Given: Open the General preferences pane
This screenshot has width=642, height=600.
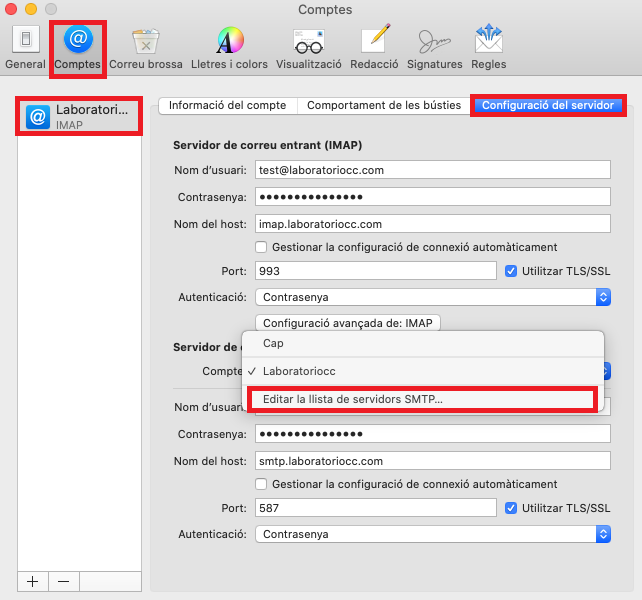Looking at the screenshot, I should (x=25, y=47).
